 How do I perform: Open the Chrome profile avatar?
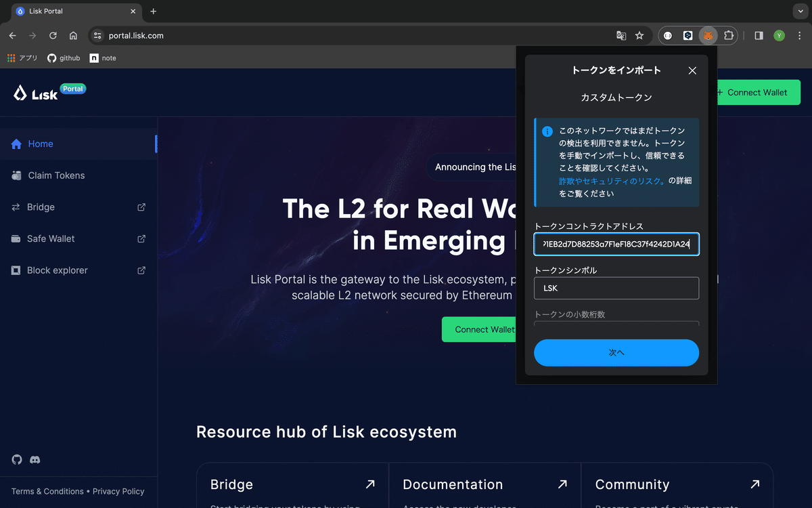coord(780,36)
